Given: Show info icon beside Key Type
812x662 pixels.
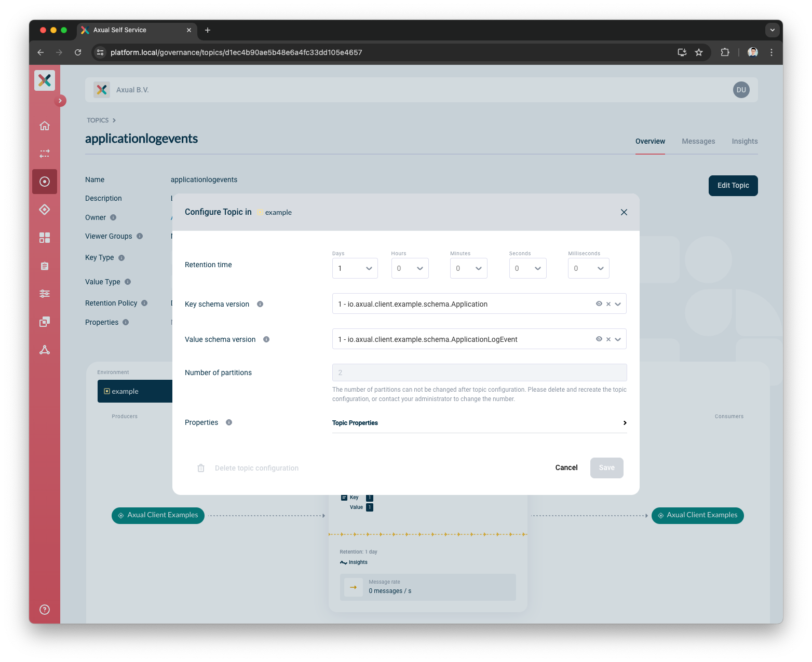Looking at the screenshot, I should 121,258.
